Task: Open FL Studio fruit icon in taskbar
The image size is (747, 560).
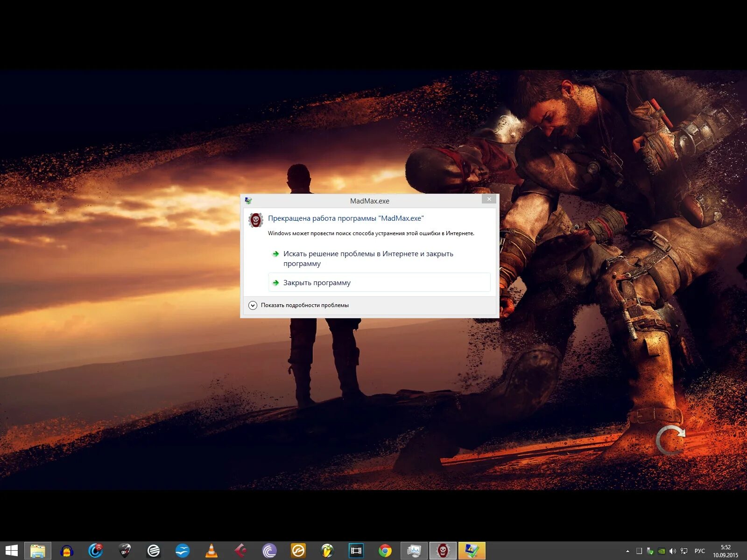Action: click(x=327, y=551)
